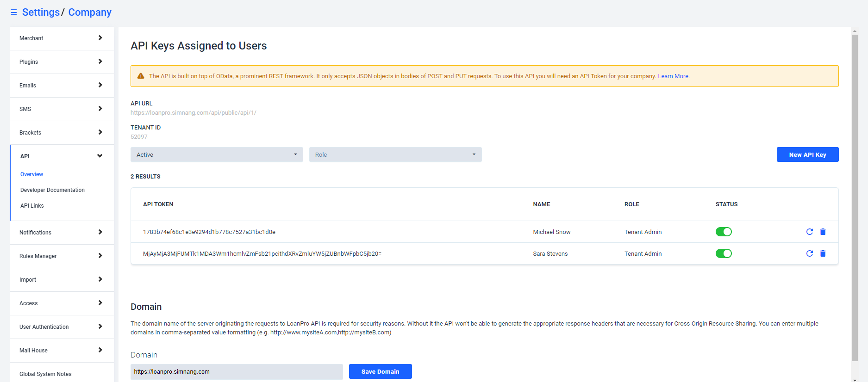Collapse the API section

(x=62, y=156)
